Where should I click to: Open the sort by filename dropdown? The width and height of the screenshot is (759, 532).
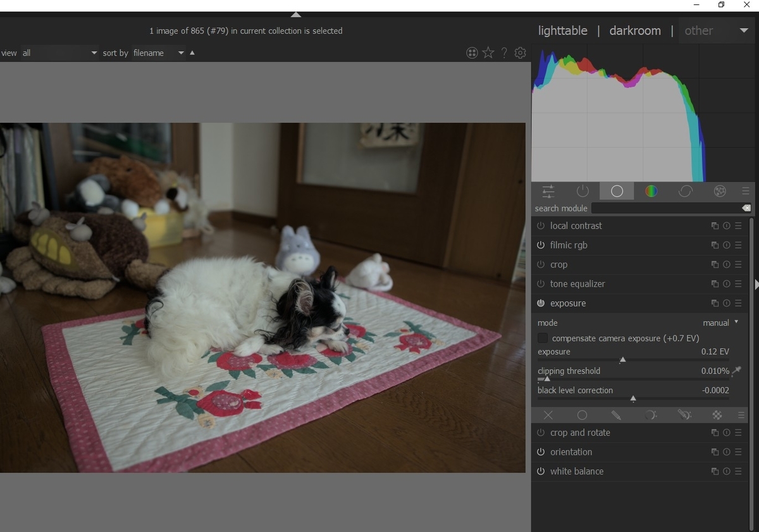tap(159, 53)
